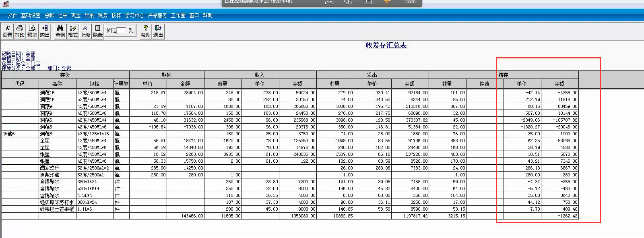The width and height of the screenshot is (644, 238).
Task: Click the 隐藏 hide icon
Action: pyautogui.click(x=98, y=31)
